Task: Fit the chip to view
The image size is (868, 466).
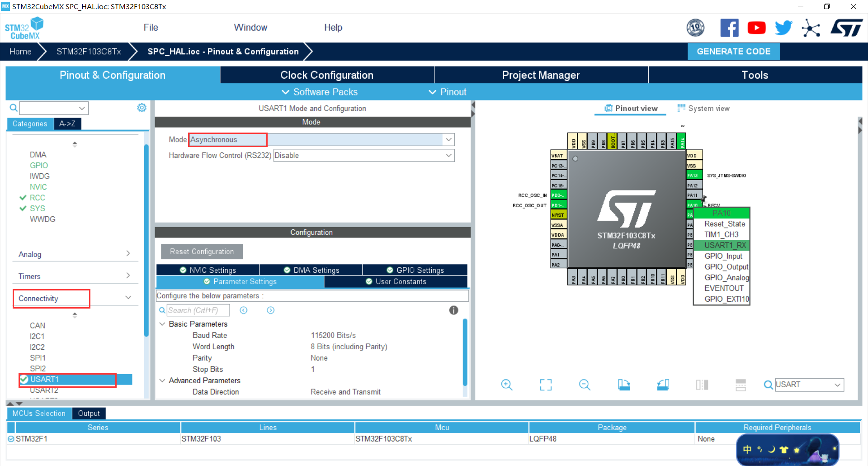Action: click(546, 385)
